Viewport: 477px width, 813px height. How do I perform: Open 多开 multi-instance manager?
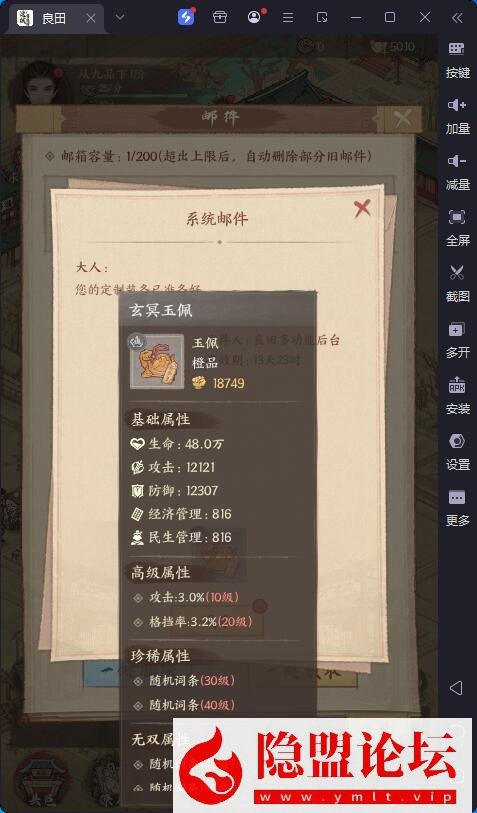pos(457,339)
